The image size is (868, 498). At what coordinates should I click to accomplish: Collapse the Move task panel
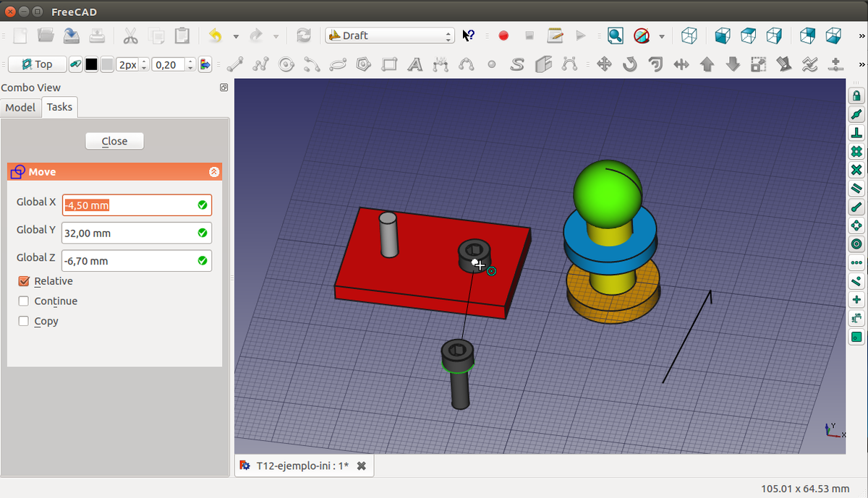click(213, 172)
